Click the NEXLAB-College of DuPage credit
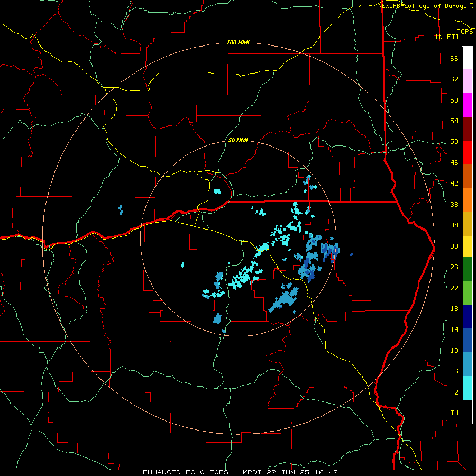 click(x=425, y=6)
